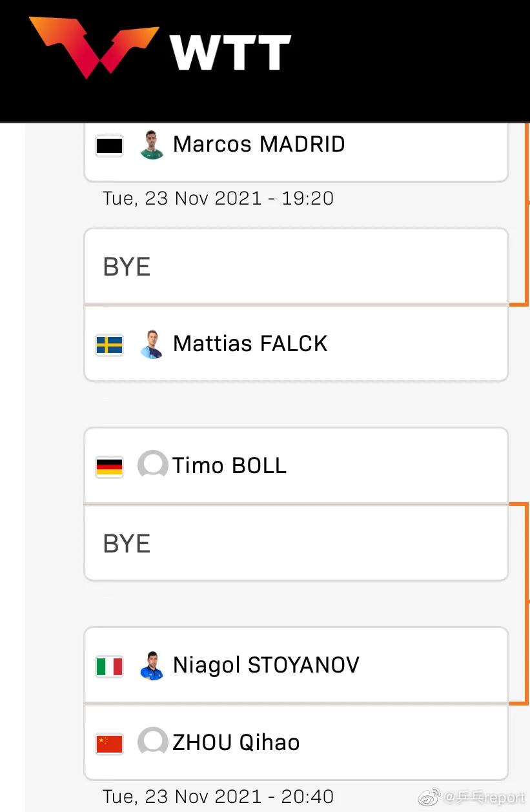Click the German flag icon
The image size is (530, 812).
click(109, 466)
